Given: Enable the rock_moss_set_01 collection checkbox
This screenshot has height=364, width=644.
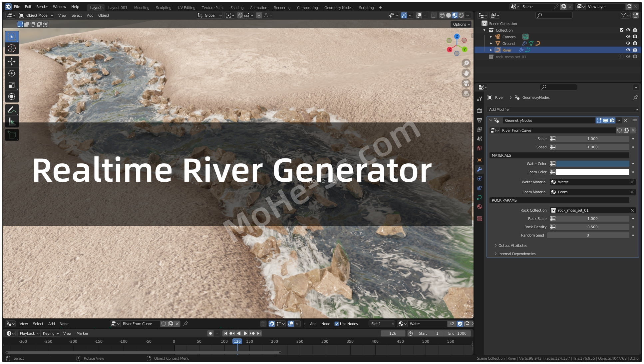Looking at the screenshot, I should (621, 57).
